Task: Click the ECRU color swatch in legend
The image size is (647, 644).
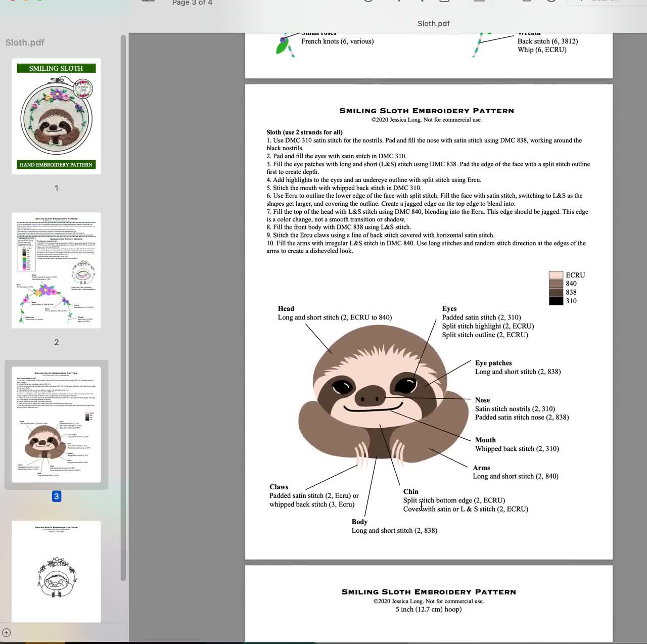Action: [556, 275]
